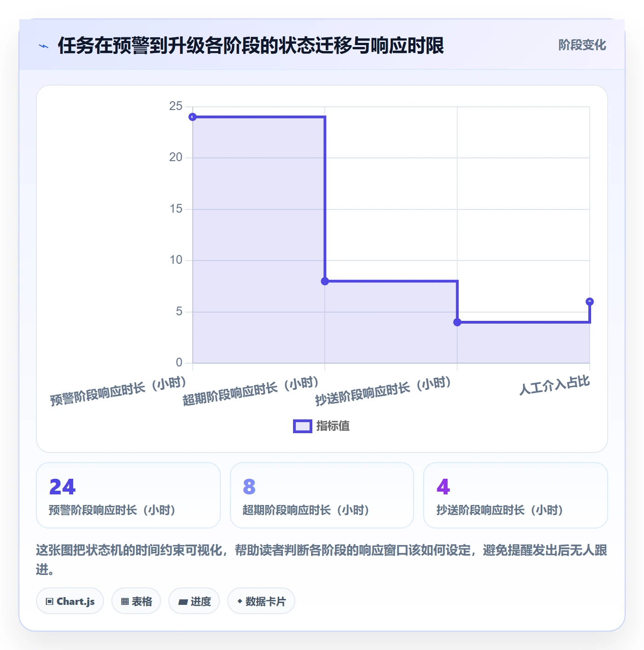Viewport: 644px width, 650px height.
Task: Select the 抄送阶段 data point at 4
Action: coord(457,322)
